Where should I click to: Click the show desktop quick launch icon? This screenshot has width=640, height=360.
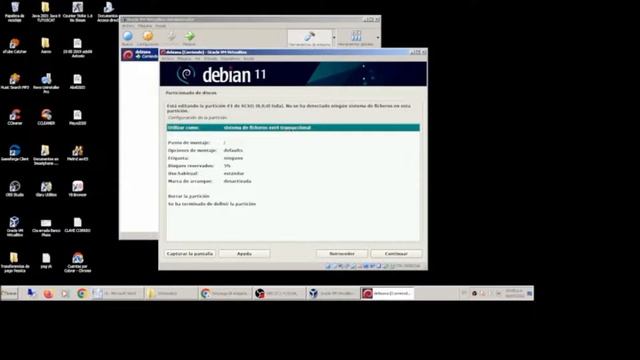tap(31, 293)
